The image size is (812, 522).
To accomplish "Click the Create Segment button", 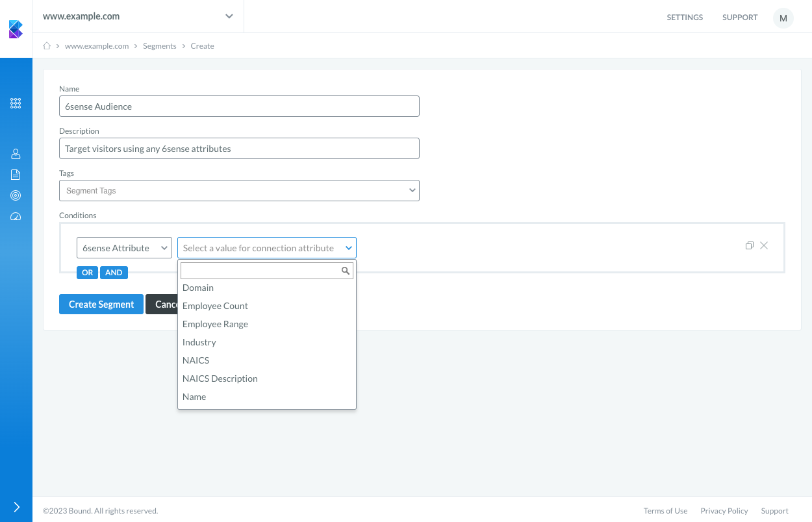I will click(101, 304).
